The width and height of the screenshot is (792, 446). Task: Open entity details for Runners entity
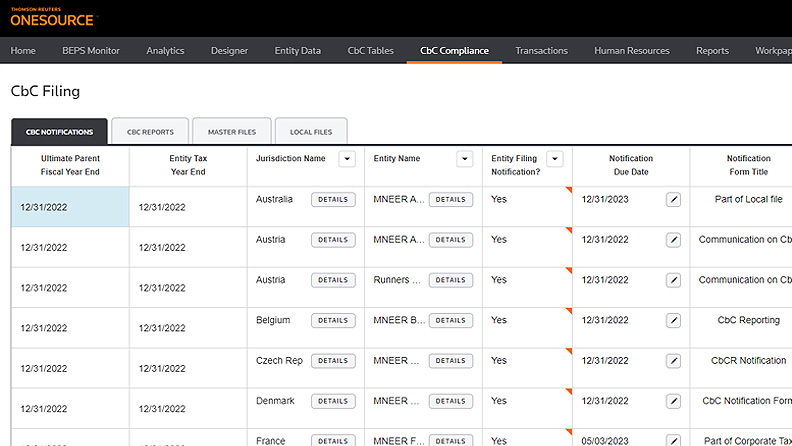click(451, 280)
